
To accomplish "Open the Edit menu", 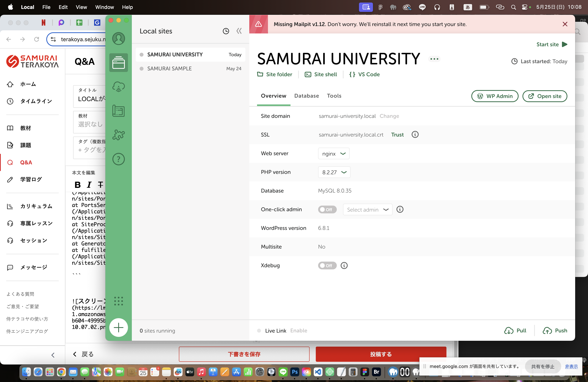I will (x=63, y=7).
